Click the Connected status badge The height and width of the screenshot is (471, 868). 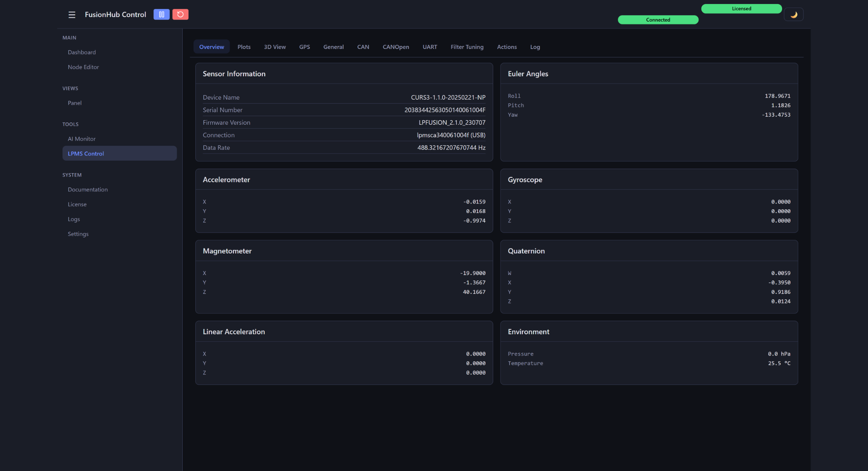[x=658, y=20]
